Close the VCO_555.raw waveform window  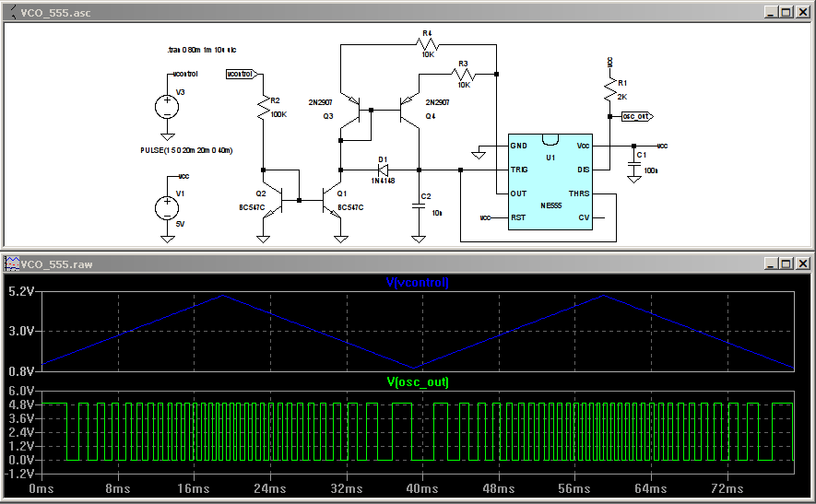coord(802,264)
